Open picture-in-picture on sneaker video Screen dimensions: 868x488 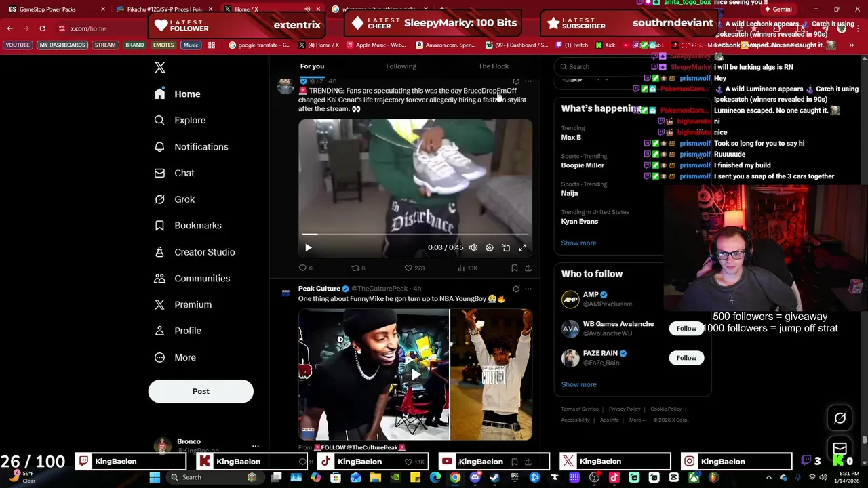pos(506,247)
